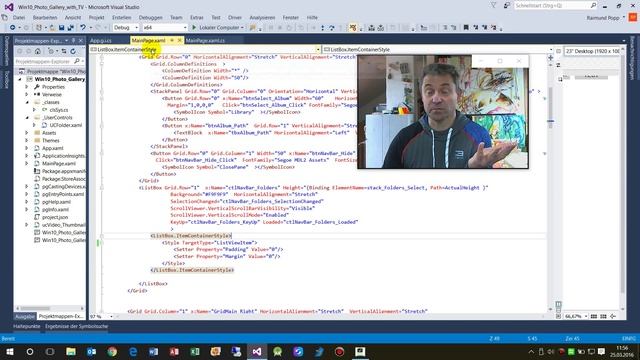The height and width of the screenshot is (360, 640).
Task: Open the Haltepunkte panel tab
Action: coord(27,326)
